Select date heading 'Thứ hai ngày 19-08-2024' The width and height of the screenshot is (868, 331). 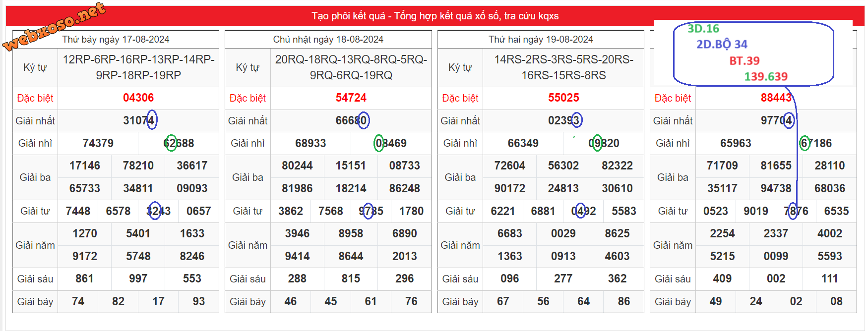[541, 40]
